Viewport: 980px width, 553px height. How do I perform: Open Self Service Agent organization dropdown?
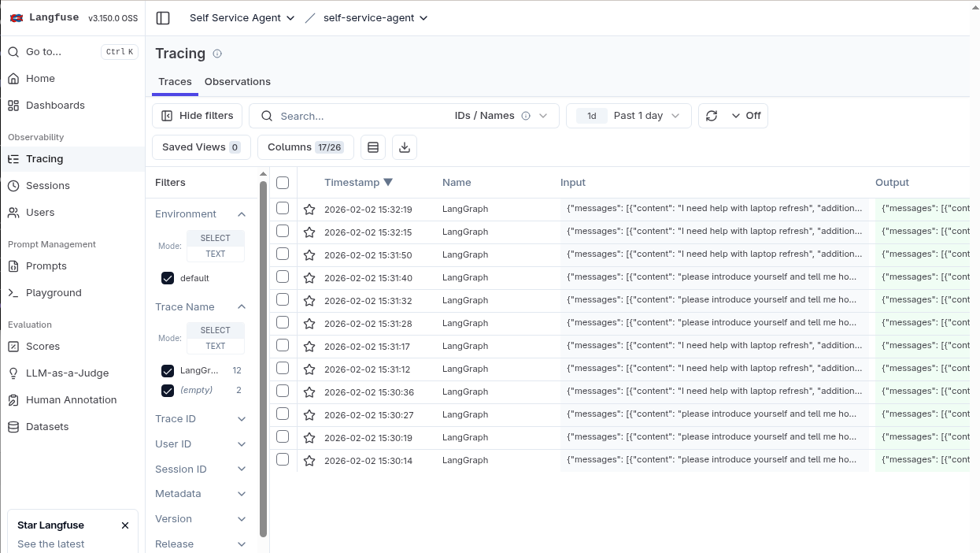click(x=242, y=17)
